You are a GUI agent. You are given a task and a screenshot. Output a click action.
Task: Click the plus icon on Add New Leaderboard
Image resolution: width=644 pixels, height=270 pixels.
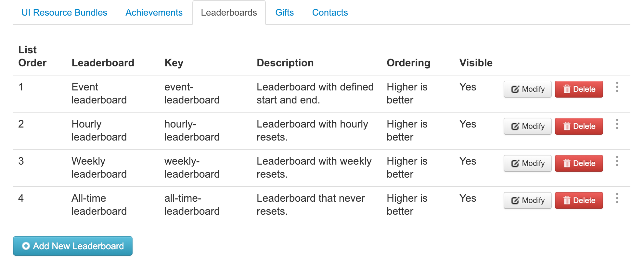[25, 246]
